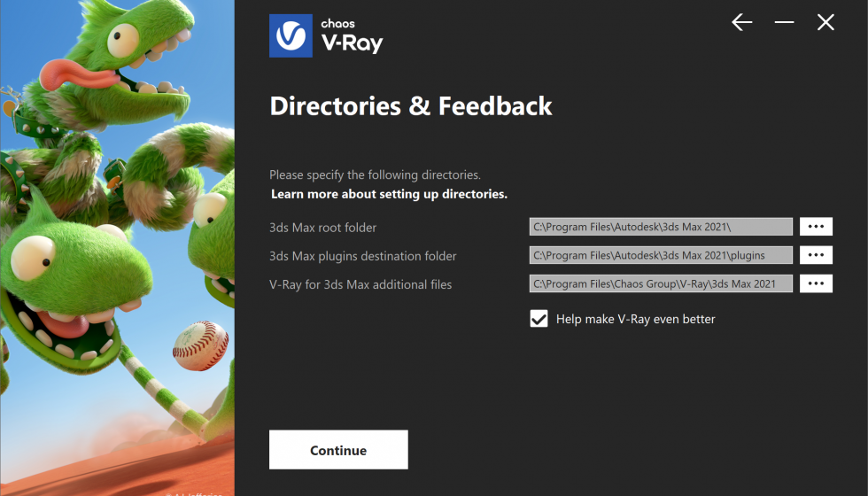Click the Directories & Feedback heading

[x=411, y=105]
